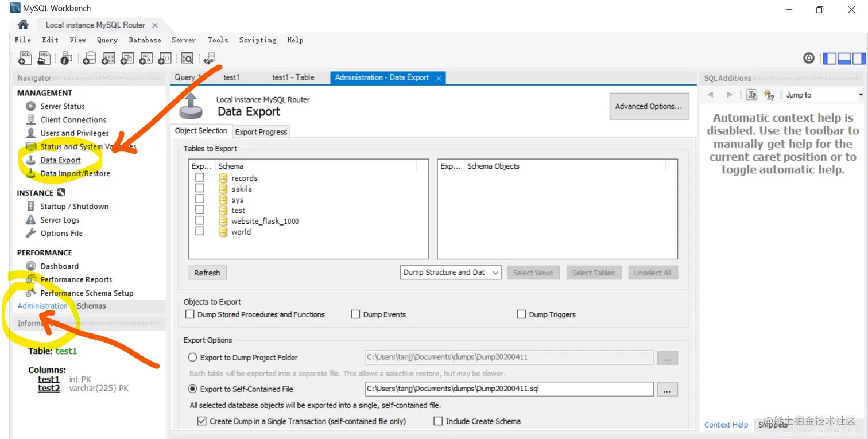Click the Refresh button
The width and height of the screenshot is (868, 439).
(x=207, y=273)
